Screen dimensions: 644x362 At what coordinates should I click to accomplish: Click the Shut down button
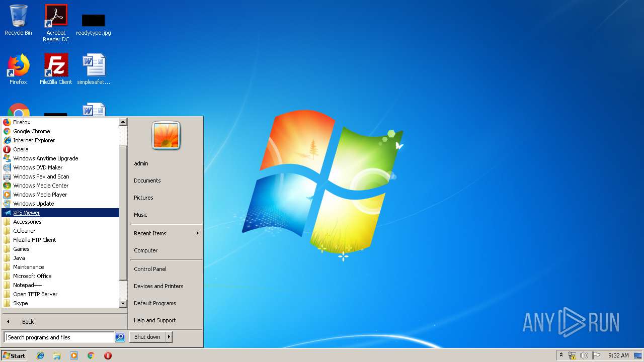pyautogui.click(x=147, y=337)
